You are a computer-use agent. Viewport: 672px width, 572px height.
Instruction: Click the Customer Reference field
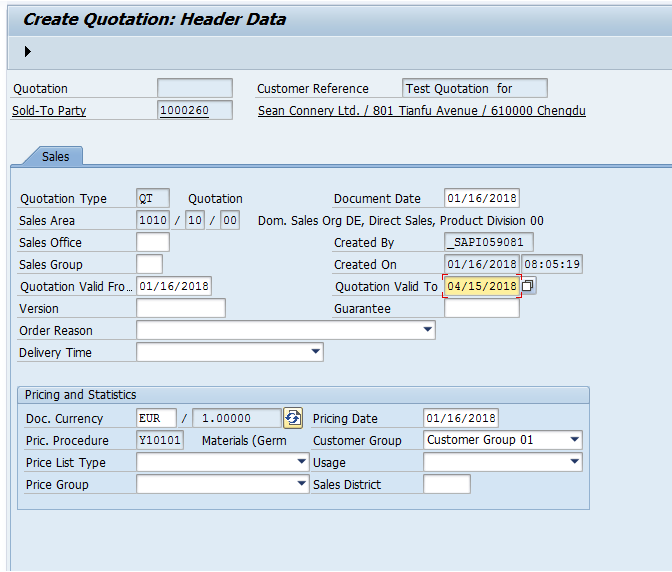click(x=474, y=88)
